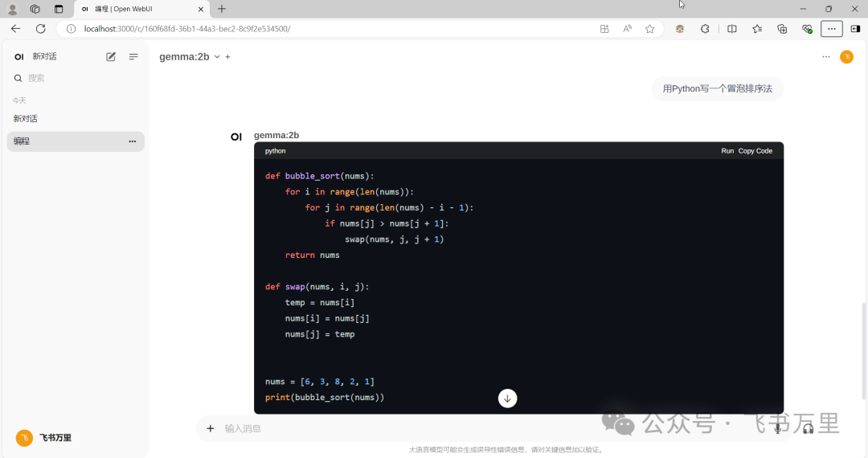Jump to bottom with down-arrow button
Screen dimensions: 868x458
coord(507,399)
